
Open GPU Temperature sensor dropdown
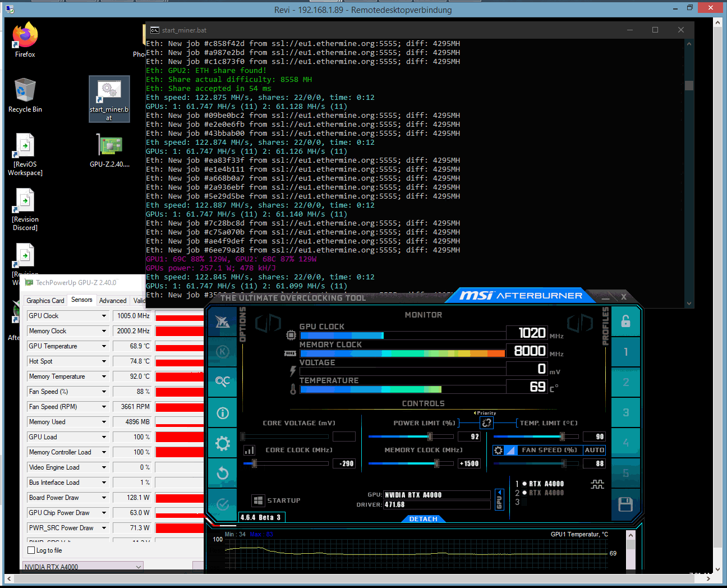pos(104,346)
